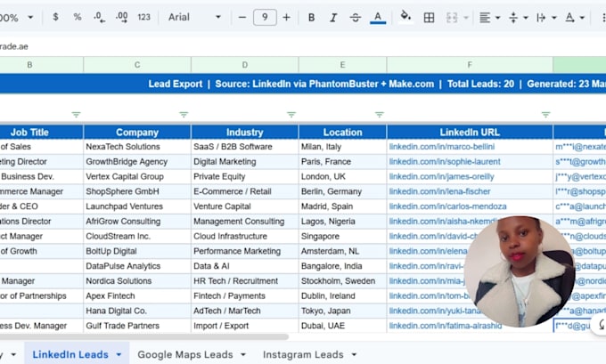
Task: Select column F header
Action: pos(470,65)
